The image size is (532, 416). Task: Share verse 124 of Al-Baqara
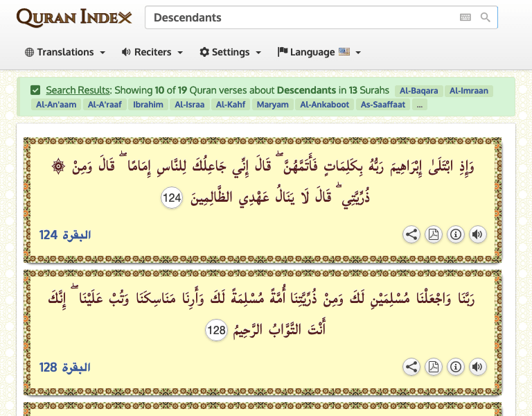[x=411, y=234]
